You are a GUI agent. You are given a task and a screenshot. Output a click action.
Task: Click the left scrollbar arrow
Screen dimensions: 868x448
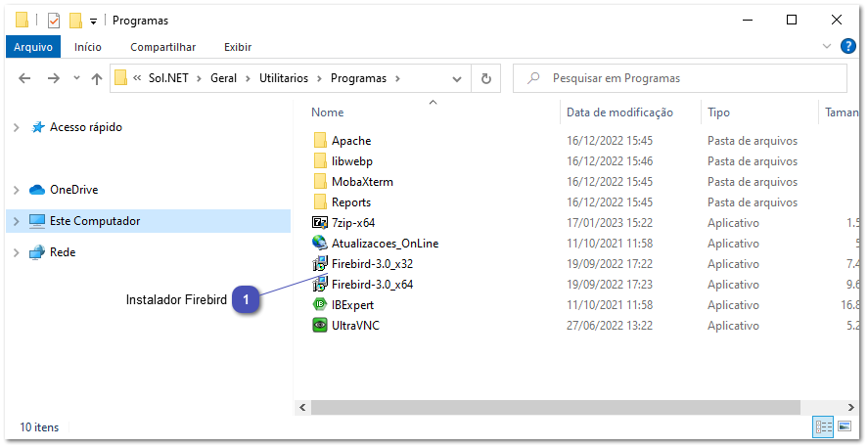point(302,408)
